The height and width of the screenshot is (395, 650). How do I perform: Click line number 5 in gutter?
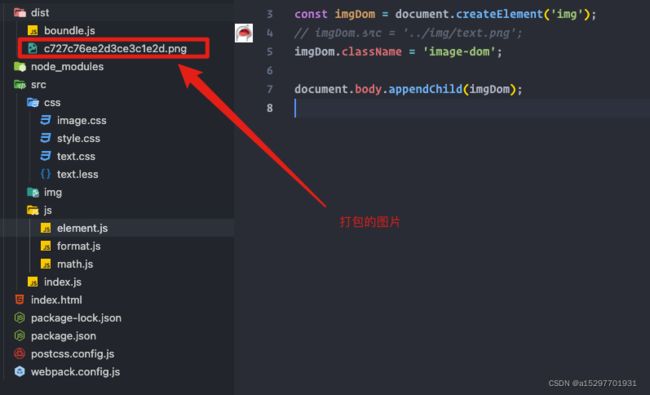270,52
